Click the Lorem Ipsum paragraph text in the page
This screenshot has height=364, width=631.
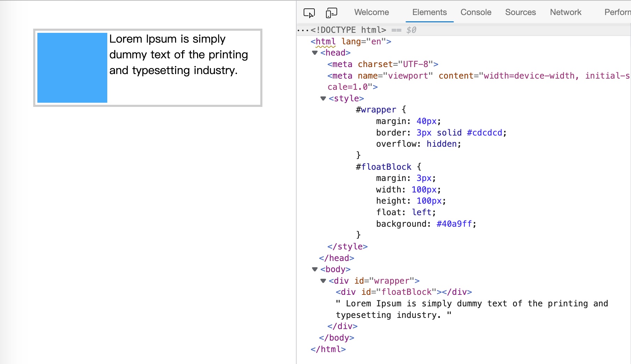(x=178, y=55)
